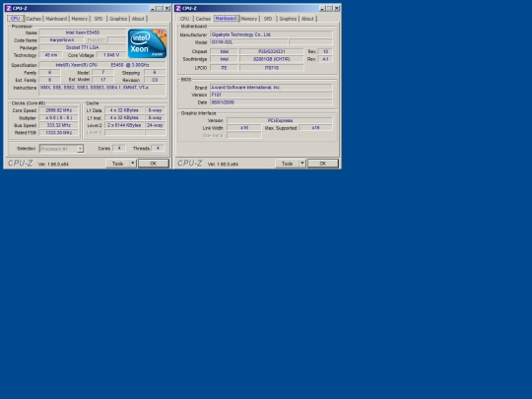Open the Memory tab in the Motherboard window
The height and width of the screenshot is (399, 532).
coord(249,19)
